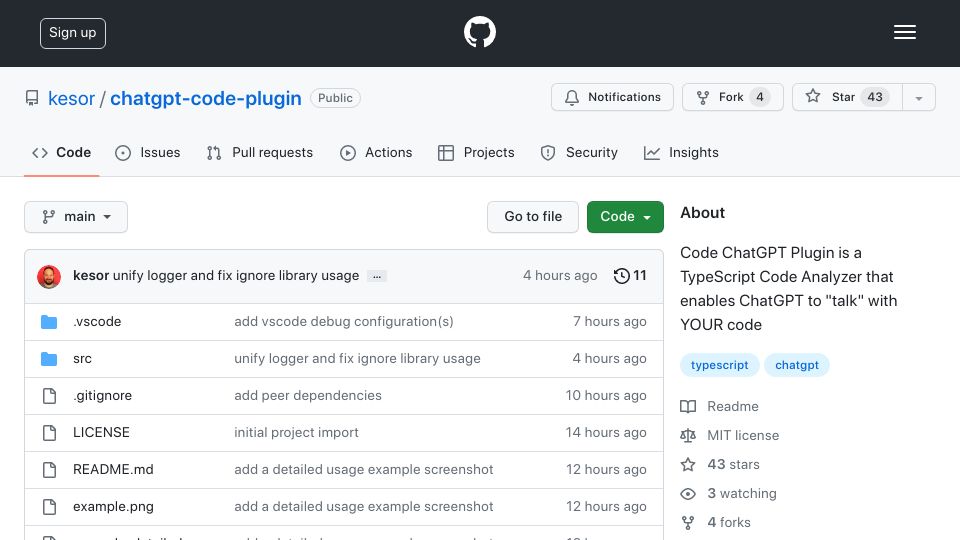Click the scales icon beside MIT license
Screen dimensions: 960x540
(688, 435)
